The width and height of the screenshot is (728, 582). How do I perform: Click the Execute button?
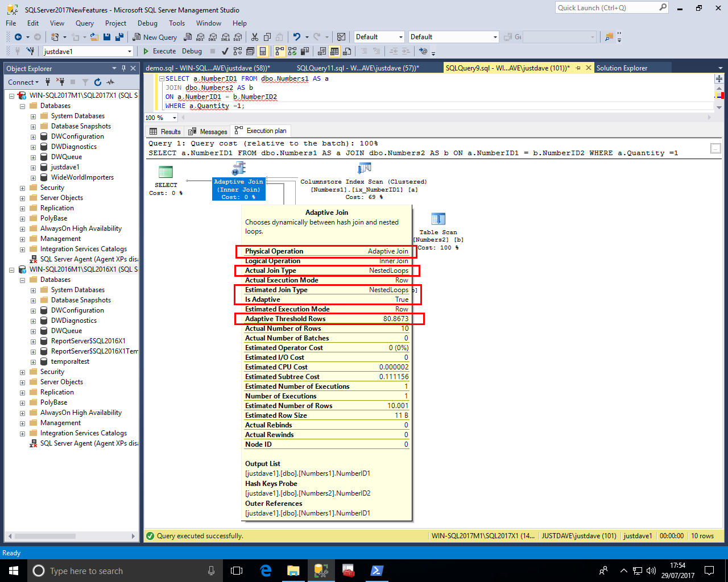coord(159,51)
